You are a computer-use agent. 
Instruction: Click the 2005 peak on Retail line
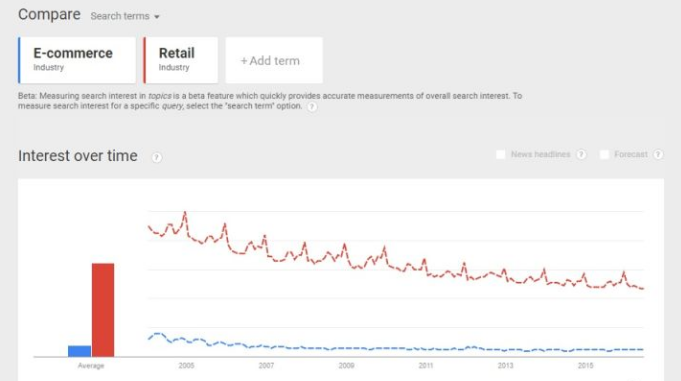click(185, 213)
